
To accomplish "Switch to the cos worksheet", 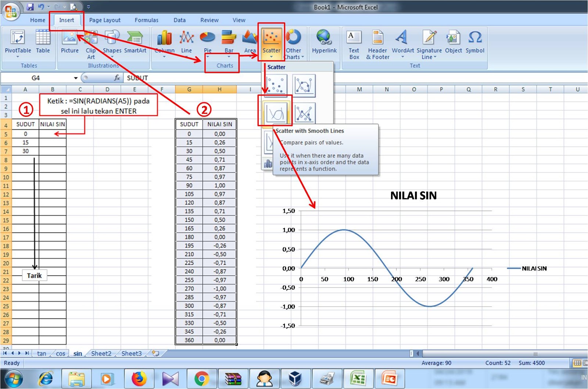I will [x=61, y=353].
